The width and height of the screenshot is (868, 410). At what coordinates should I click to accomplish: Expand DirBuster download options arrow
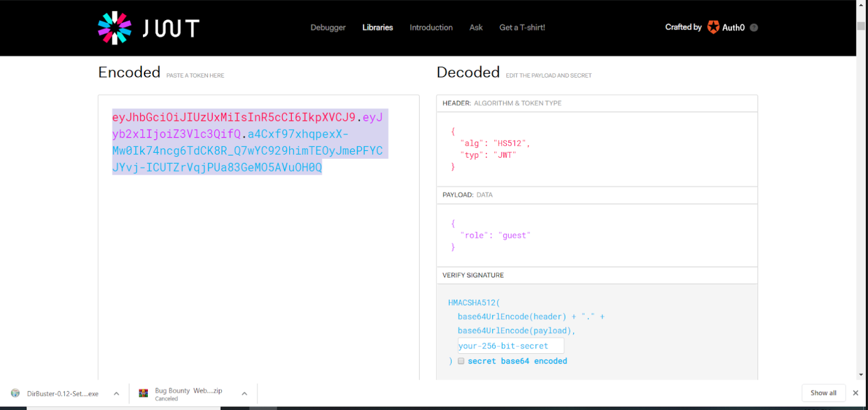coord(116,394)
